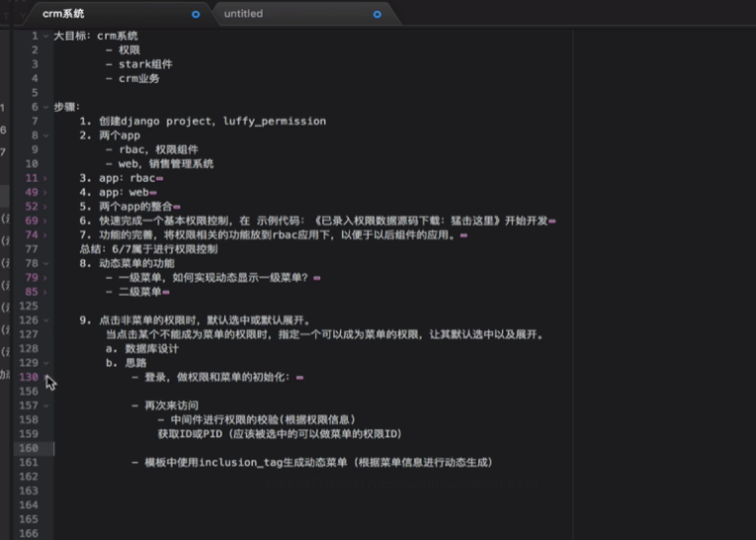This screenshot has width=756, height=540.
Task: Click the fold marker after '登录，做权限和菜单的初始化'
Action: (x=299, y=378)
